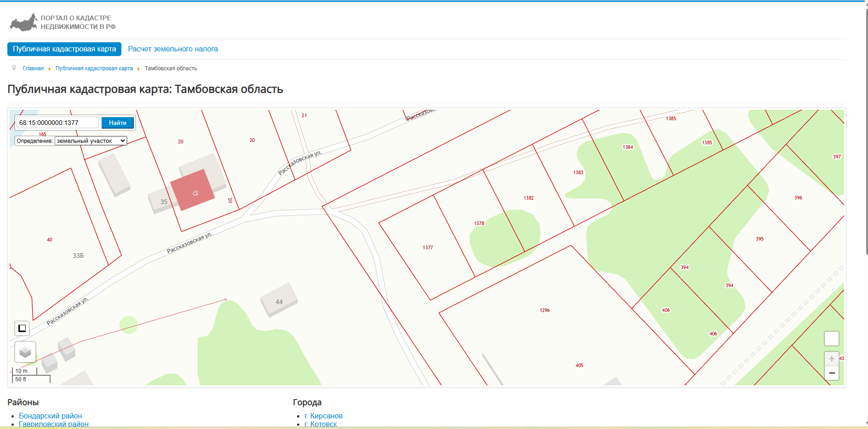The width and height of the screenshot is (868, 429).
Task: Open г. Кирсанов city link
Action: coord(324,416)
